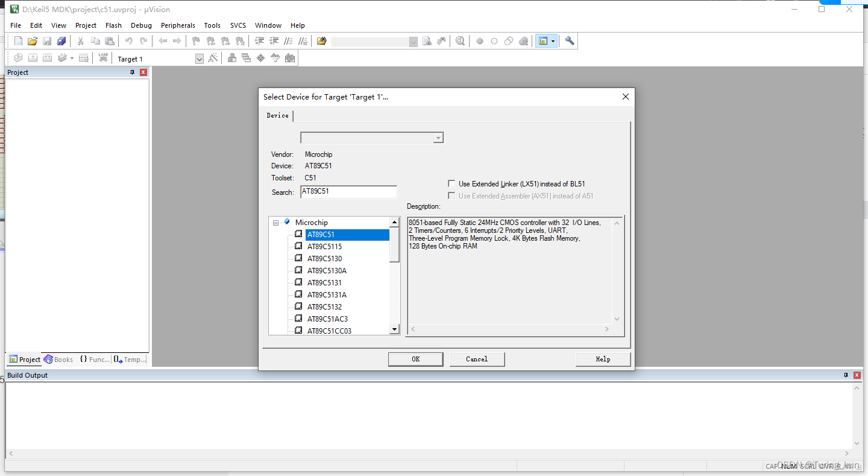Image resolution: width=868 pixels, height=476 pixels.
Task: Open batch build dropdown arrow
Action: click(x=72, y=58)
